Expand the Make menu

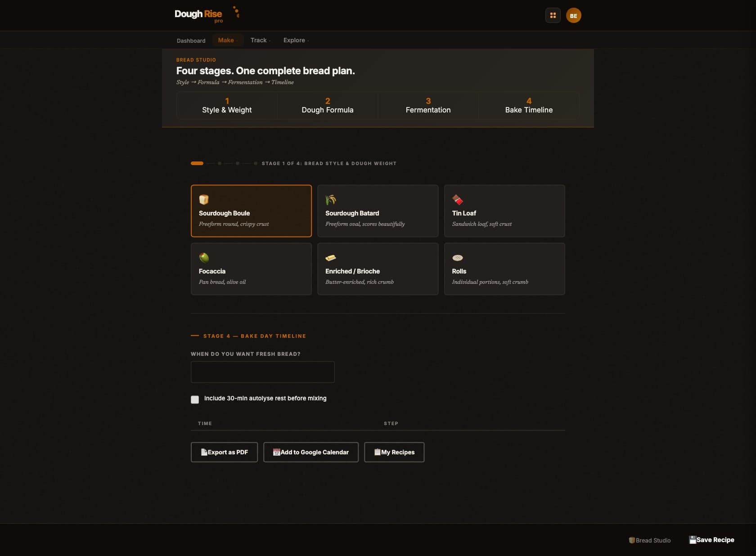(228, 40)
